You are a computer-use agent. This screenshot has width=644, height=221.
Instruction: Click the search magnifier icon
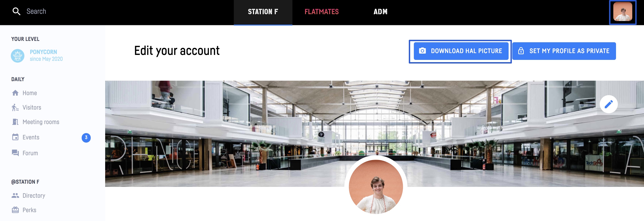coord(16,11)
